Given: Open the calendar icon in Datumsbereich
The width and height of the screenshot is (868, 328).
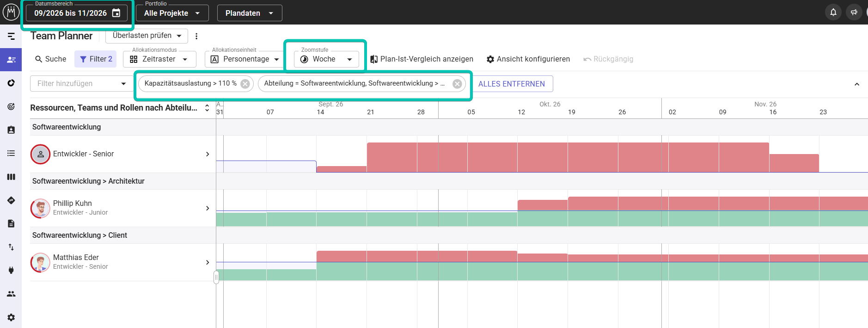Looking at the screenshot, I should (x=116, y=13).
